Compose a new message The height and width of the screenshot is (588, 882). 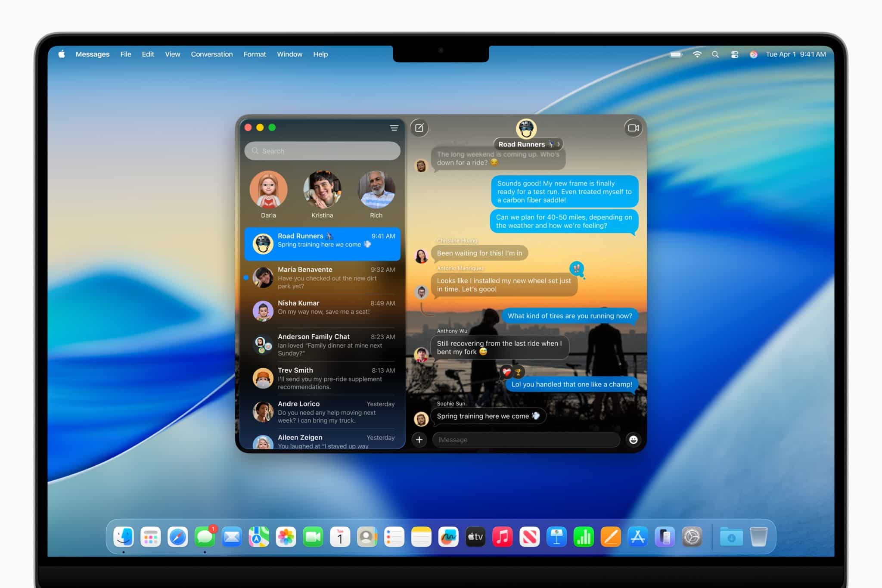[x=418, y=128]
